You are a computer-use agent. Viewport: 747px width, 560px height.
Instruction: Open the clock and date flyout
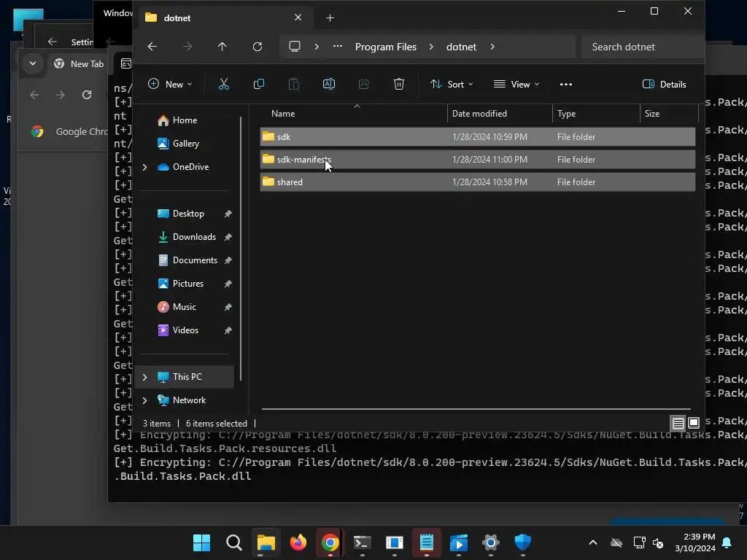click(695, 542)
